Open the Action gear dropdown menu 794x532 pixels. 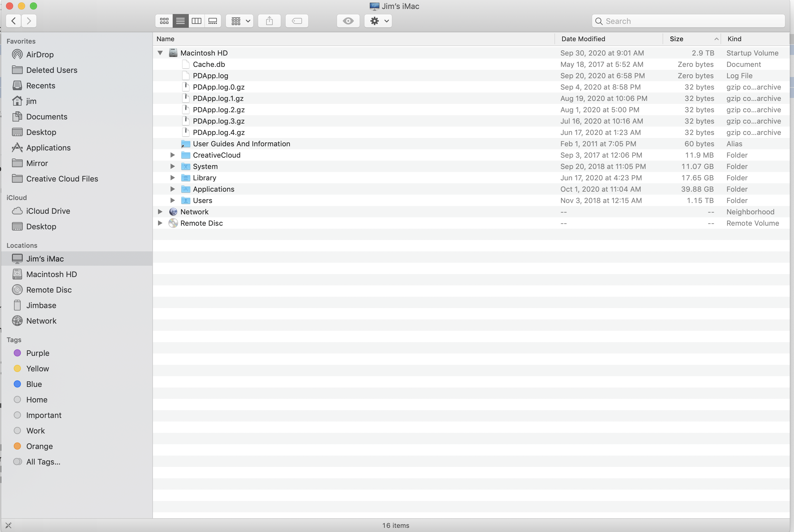coord(378,21)
